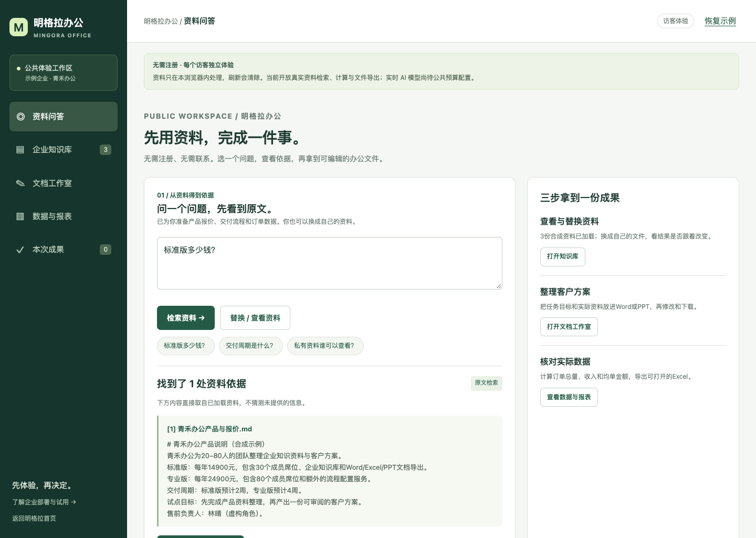The width and height of the screenshot is (756, 538).
Task: Open 文档工作室 from the sidebar
Action: [x=64, y=183]
